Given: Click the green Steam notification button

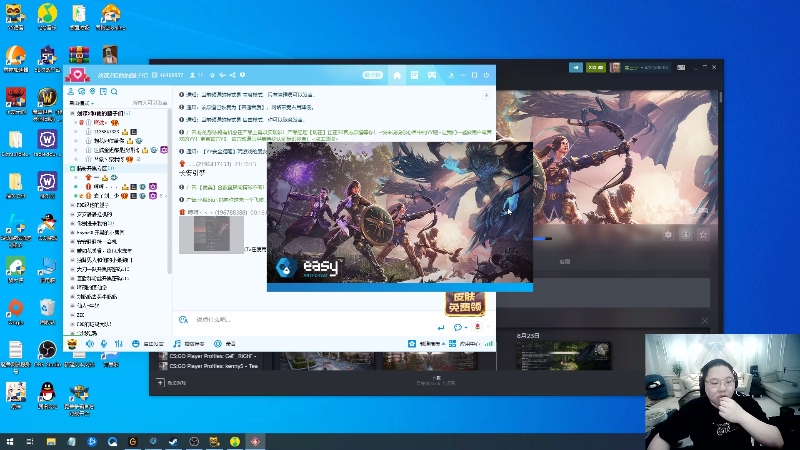Looking at the screenshot, I should [595, 67].
